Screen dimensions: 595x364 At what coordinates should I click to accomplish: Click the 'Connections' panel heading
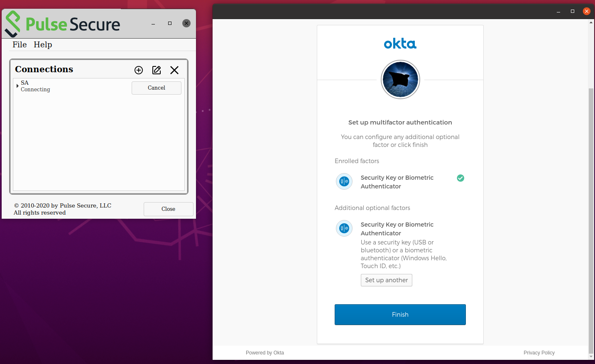click(x=44, y=69)
